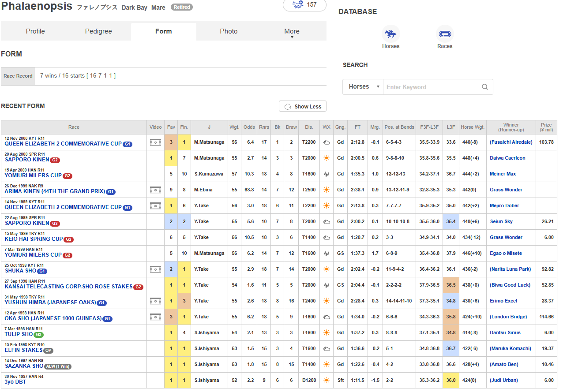563x392 pixels.
Task: Open winner Daiwa Caerleon's page
Action: [x=507, y=158]
